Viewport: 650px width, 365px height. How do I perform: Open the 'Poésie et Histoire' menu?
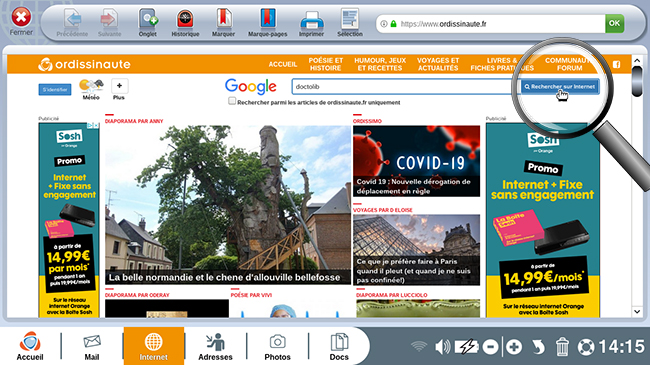tap(325, 64)
